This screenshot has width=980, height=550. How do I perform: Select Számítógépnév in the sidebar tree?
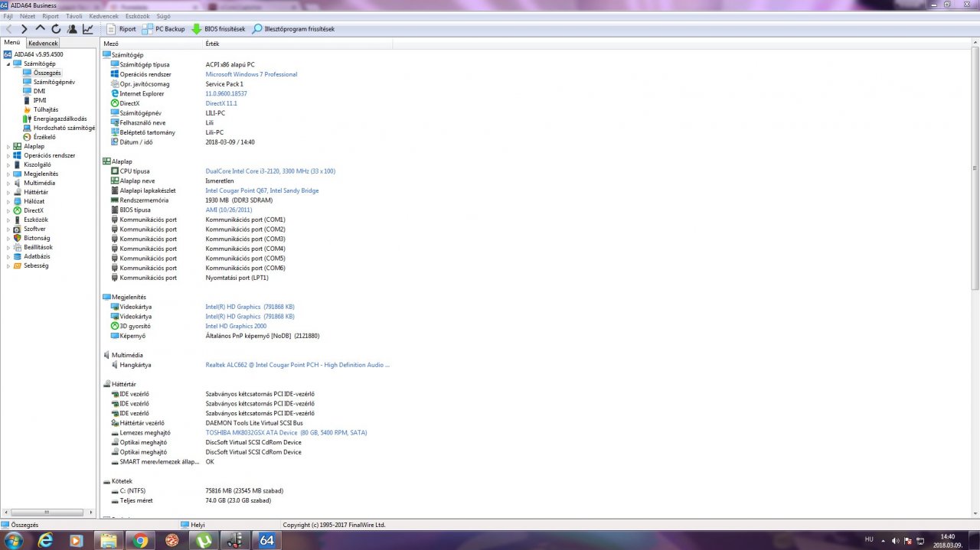click(x=54, y=82)
